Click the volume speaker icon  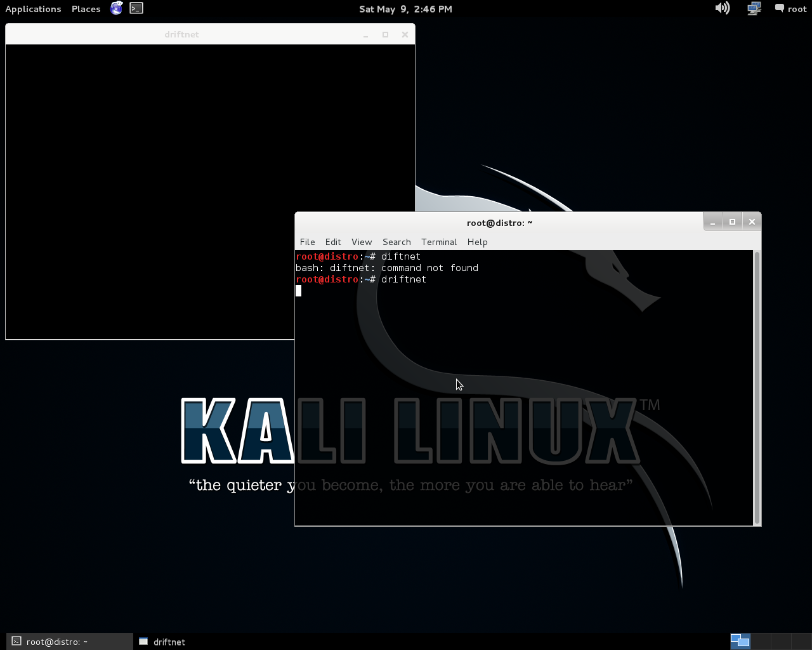pyautogui.click(x=722, y=8)
